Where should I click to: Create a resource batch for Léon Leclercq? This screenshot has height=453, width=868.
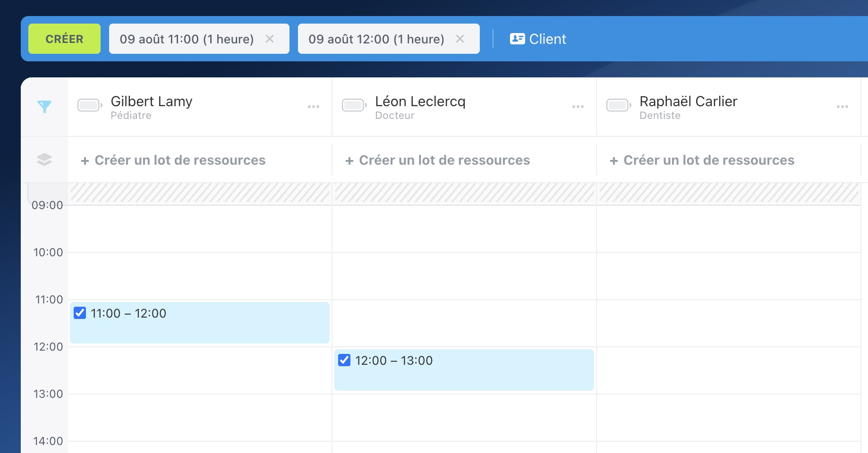tap(438, 160)
